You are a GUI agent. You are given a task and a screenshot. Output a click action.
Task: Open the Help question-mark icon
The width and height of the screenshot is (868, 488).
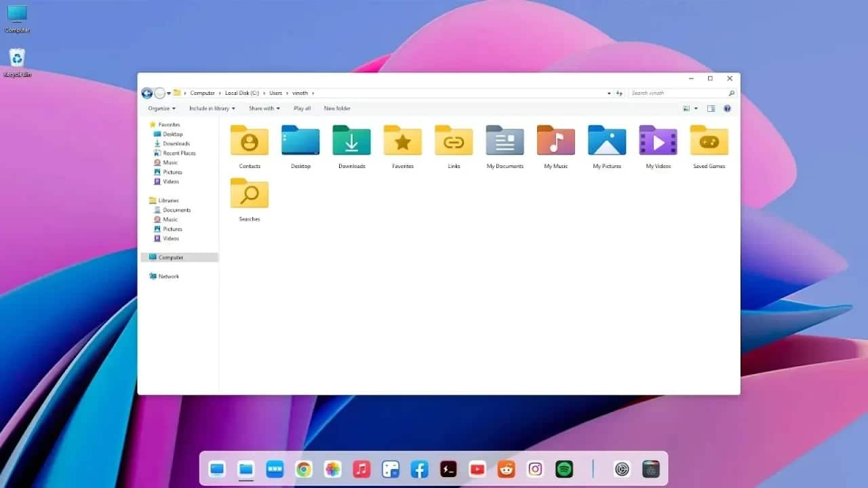pos(727,108)
